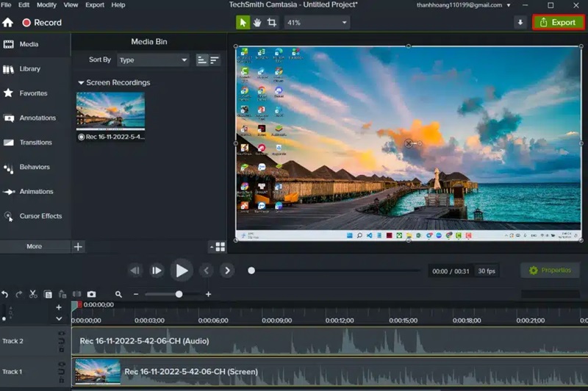Click the Split clip icon on timeline toolbar
588x391 pixels.
point(76,294)
